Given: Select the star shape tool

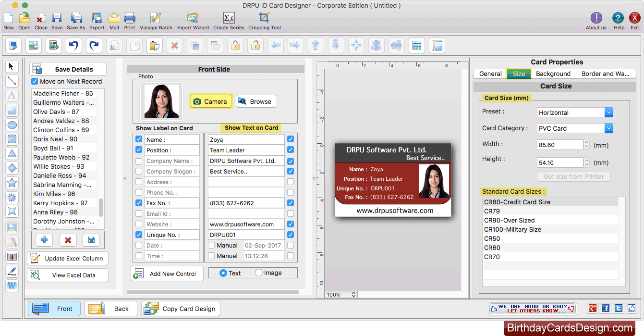Looking at the screenshot, I should (x=12, y=183).
